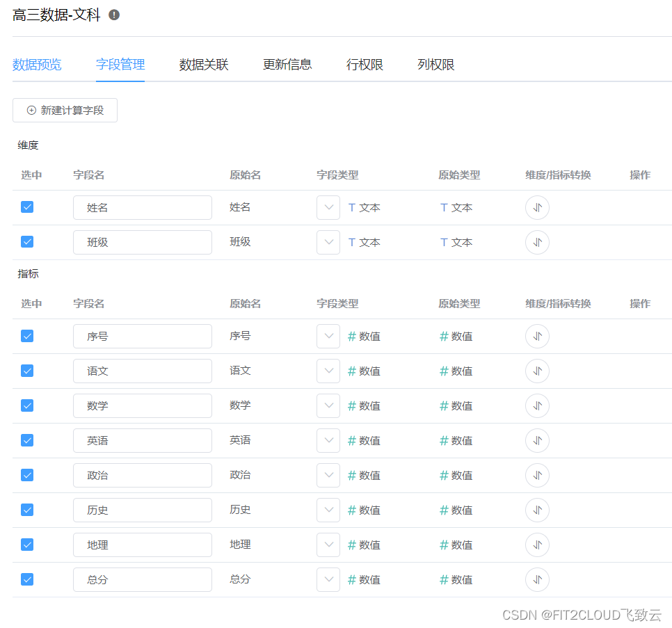Viewport: 672px width, 628px height.
Task: Click convert icon in the 序号 row
Action: pos(537,337)
